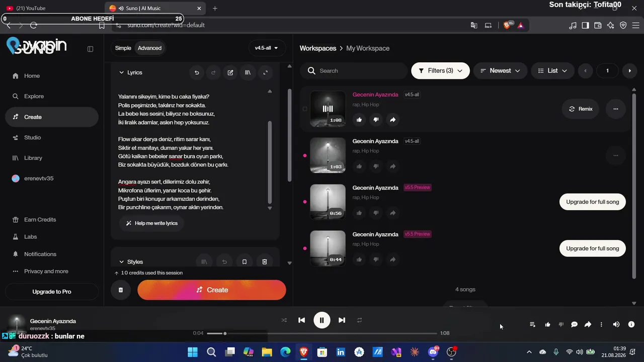644x362 pixels.
Task: Open the Workspaces breadcrumb link
Action: coord(318,48)
